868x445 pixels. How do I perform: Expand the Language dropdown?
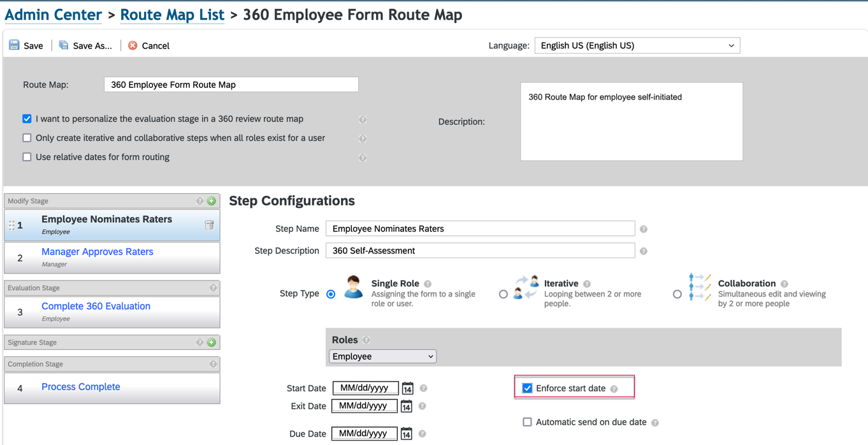click(637, 45)
